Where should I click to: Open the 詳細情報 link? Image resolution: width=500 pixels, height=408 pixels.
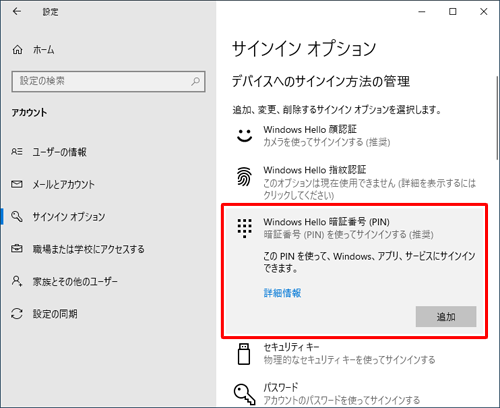point(282,293)
